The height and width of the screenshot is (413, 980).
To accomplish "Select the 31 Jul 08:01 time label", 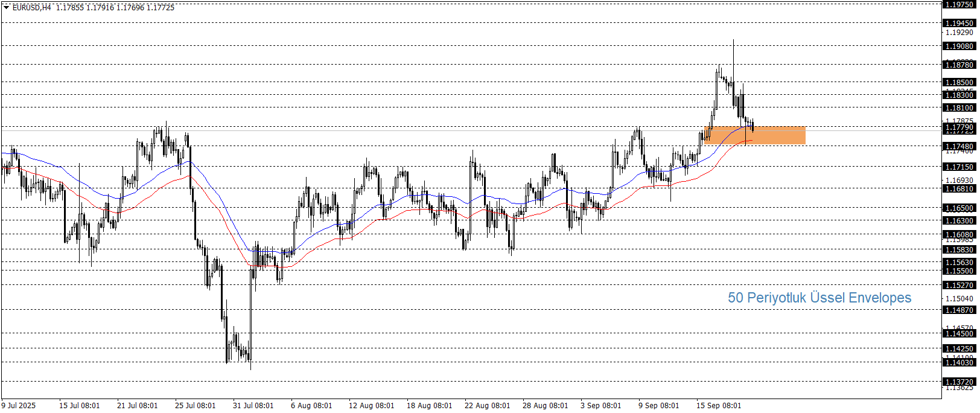I will click(253, 406).
